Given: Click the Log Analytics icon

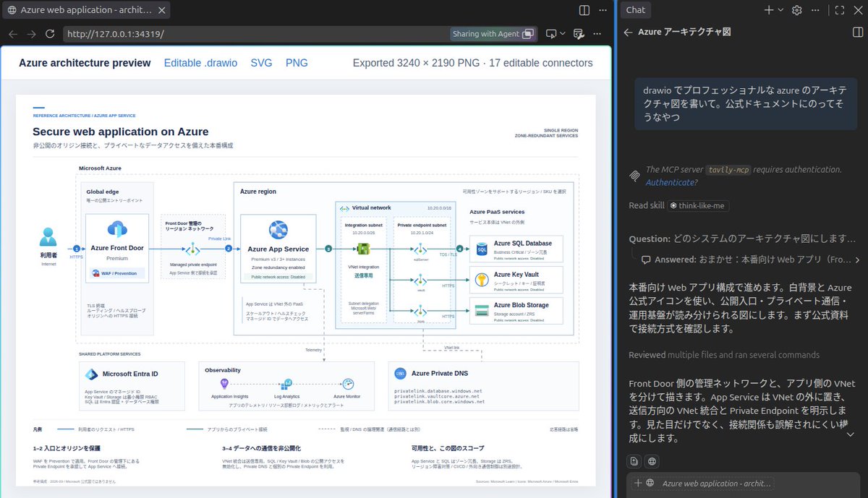Looking at the screenshot, I should coord(286,384).
